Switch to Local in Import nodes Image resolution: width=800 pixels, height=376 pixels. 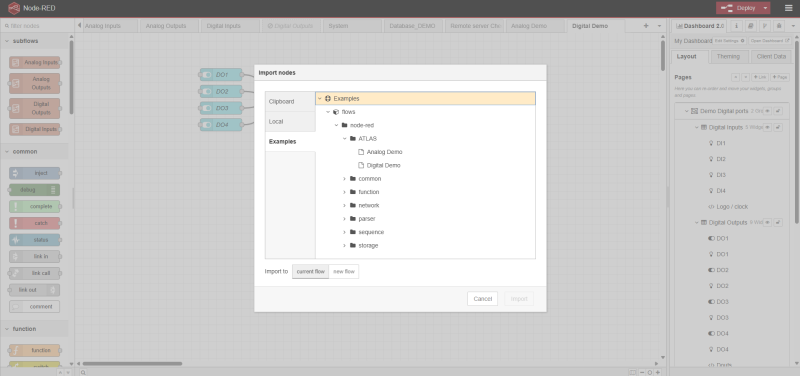pos(290,121)
